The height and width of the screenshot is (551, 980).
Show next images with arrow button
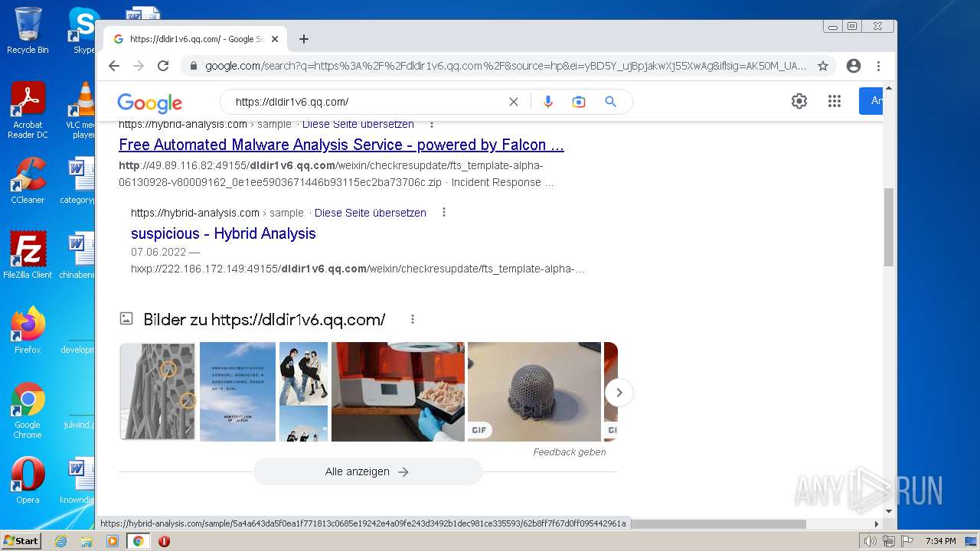[x=619, y=393]
